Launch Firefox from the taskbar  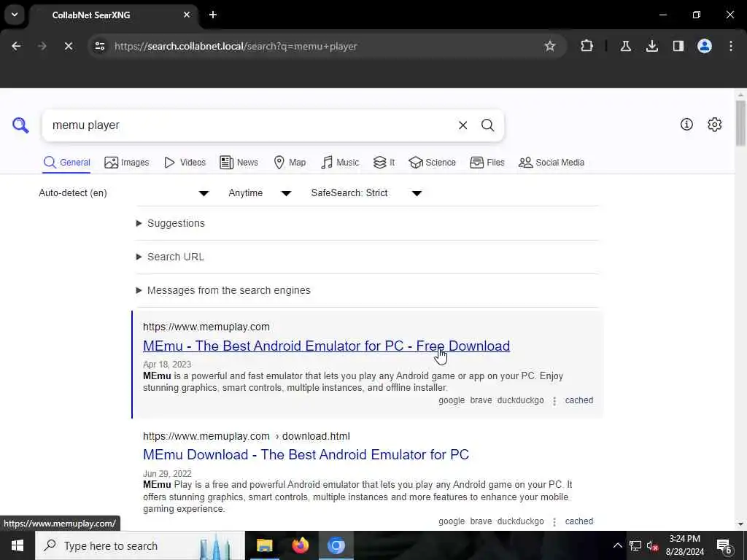[300, 545]
